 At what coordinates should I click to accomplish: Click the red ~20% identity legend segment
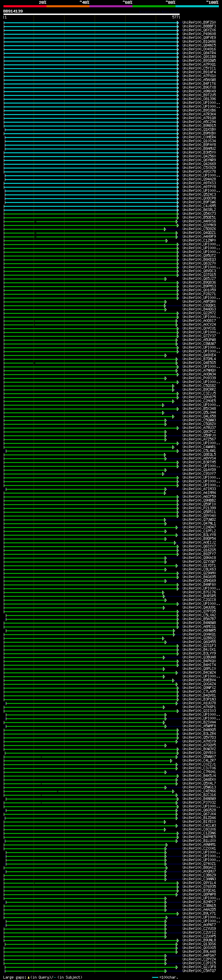pos(25,6)
